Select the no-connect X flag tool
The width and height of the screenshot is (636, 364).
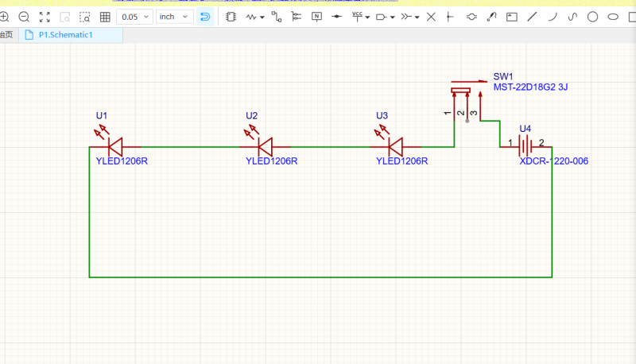click(x=431, y=17)
